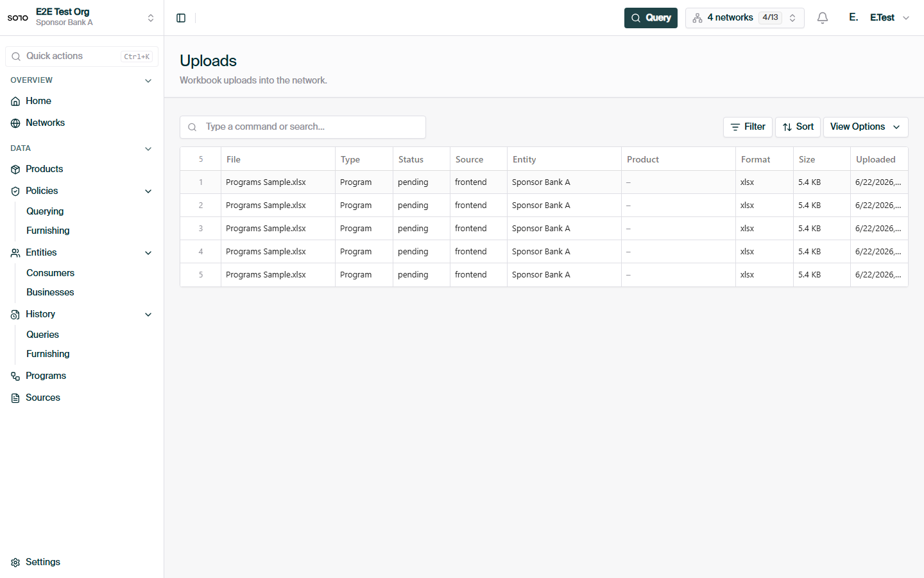Click the uploads search magnifier icon
The image size is (924, 578).
click(192, 127)
